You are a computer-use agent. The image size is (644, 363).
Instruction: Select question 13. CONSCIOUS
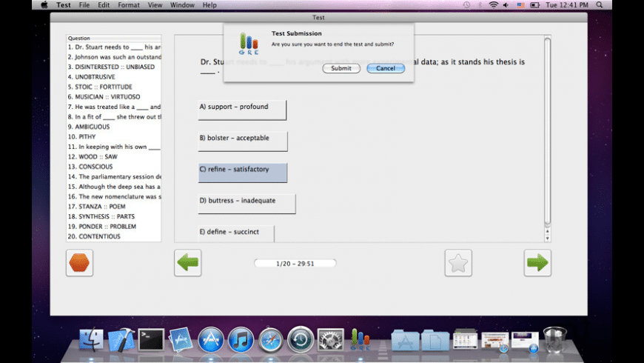(114, 167)
